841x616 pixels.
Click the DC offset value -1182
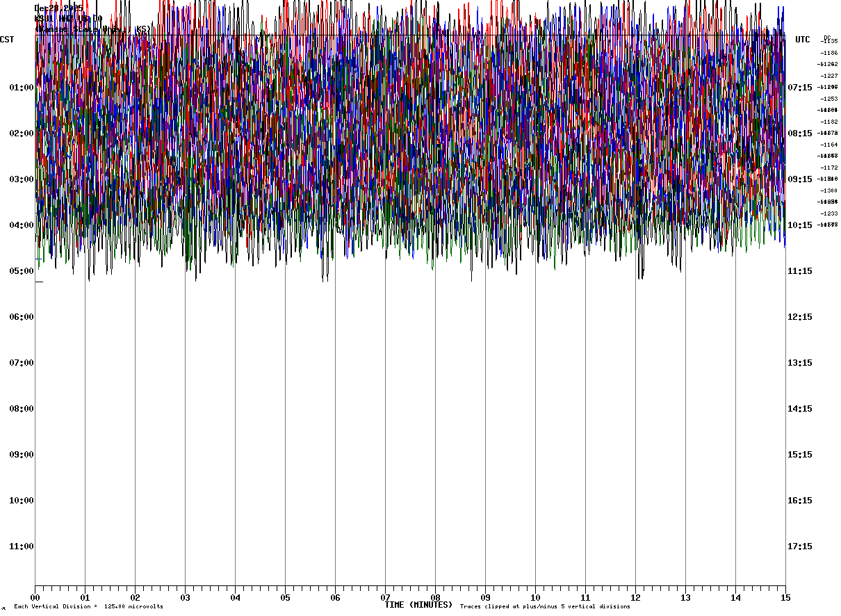point(829,122)
